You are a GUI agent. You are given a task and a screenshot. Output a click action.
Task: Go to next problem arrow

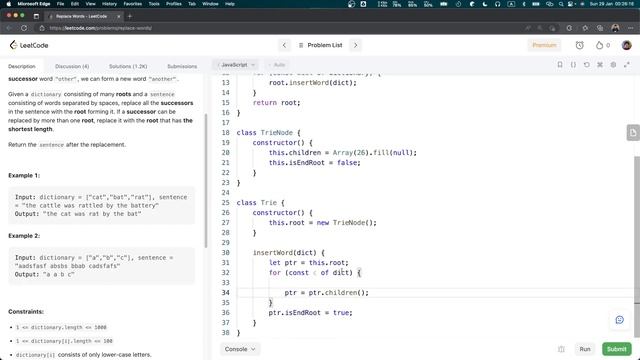tap(356, 45)
